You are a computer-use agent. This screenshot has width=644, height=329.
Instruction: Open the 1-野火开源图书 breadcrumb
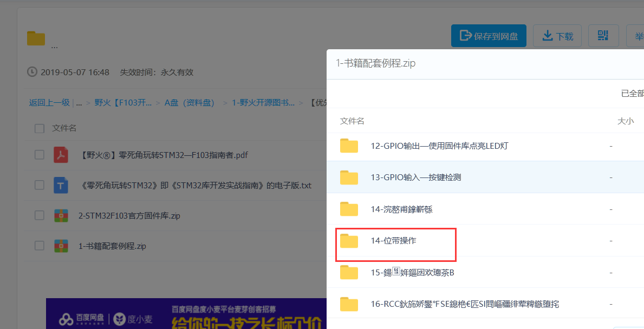263,102
